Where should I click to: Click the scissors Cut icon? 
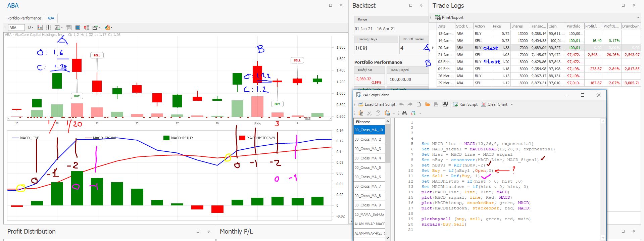coord(369,113)
